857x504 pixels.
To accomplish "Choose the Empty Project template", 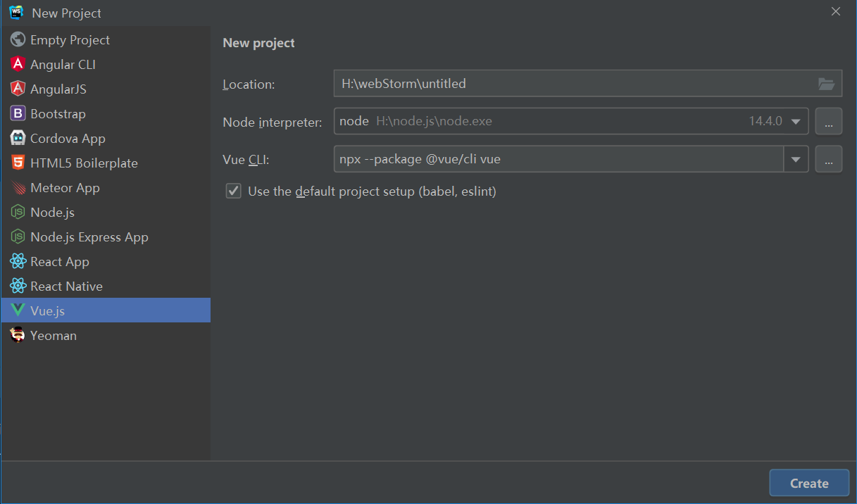I will (x=106, y=40).
